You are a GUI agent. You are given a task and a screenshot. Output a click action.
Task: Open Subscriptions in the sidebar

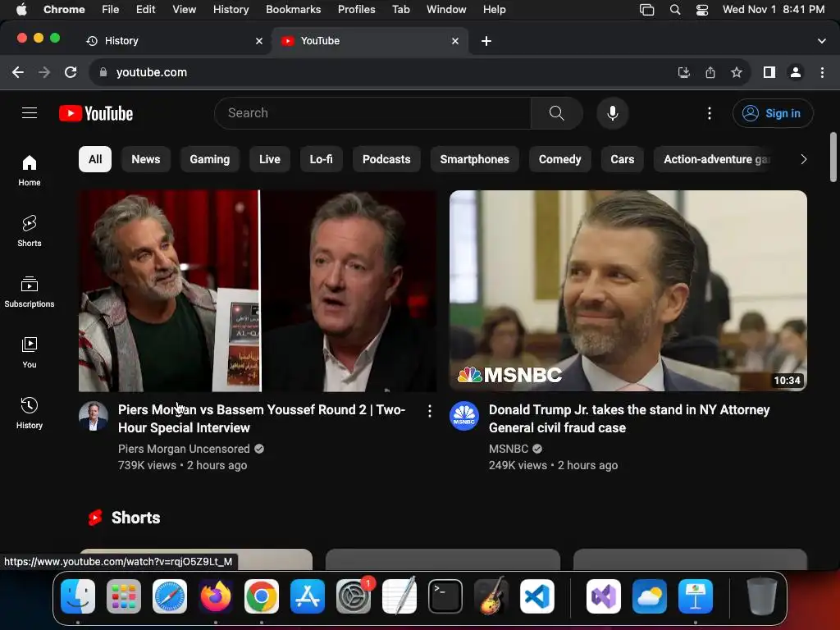(30, 292)
